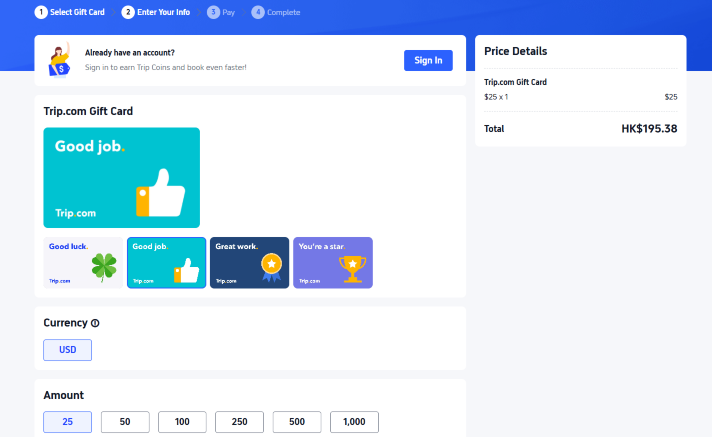
Task: Click the Amount section heading
Action: [x=64, y=395]
